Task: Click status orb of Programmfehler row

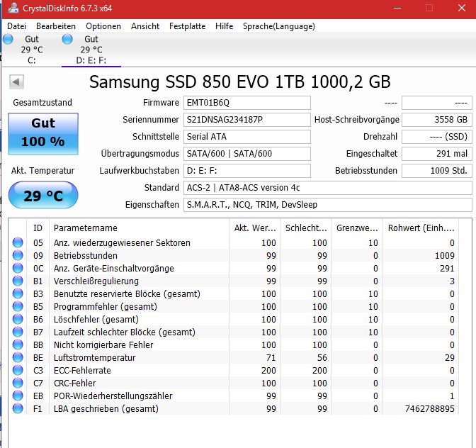Action: pyautogui.click(x=18, y=306)
